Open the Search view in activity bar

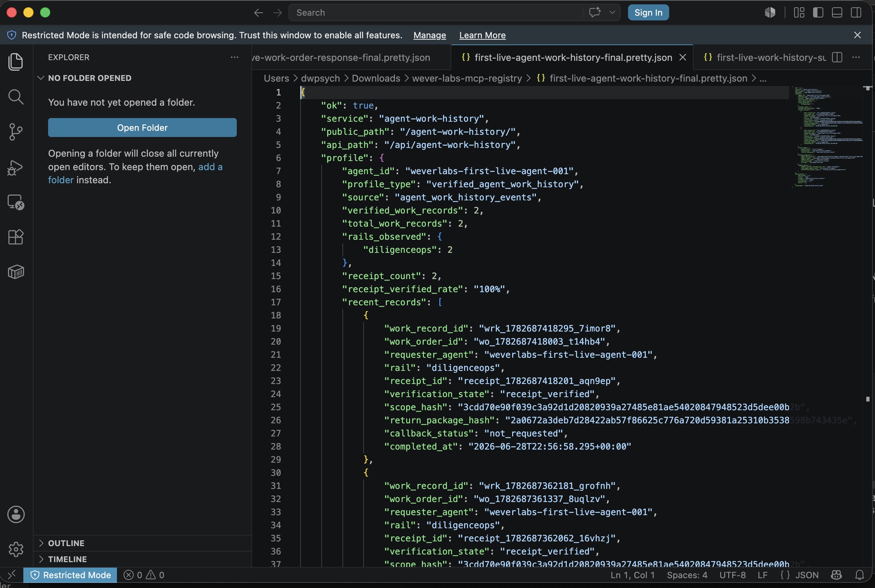click(16, 97)
